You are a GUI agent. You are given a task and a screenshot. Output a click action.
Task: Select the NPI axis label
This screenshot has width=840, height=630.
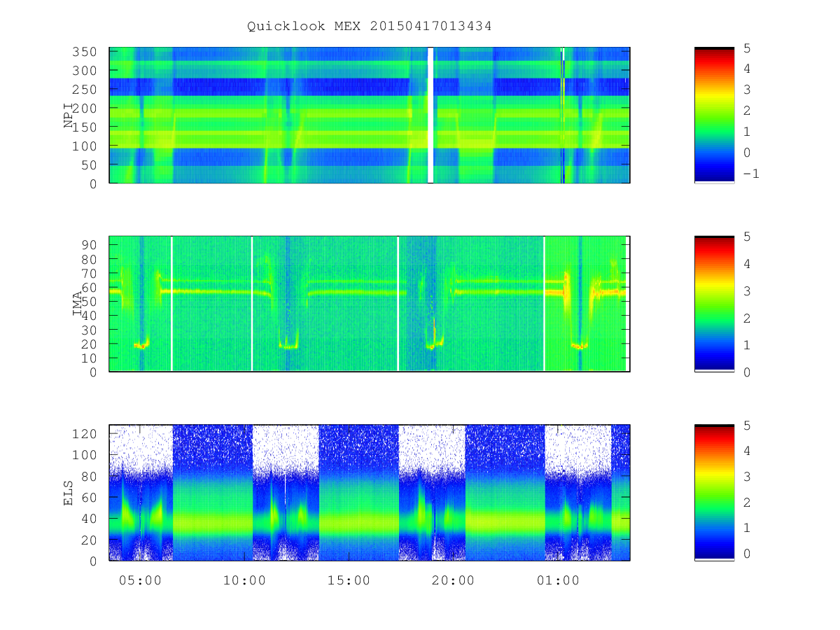click(x=69, y=115)
